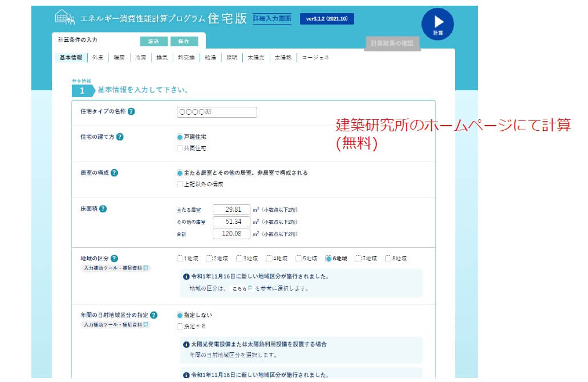Click the round 計算 play button
This screenshot has width=588, height=382.
[437, 24]
